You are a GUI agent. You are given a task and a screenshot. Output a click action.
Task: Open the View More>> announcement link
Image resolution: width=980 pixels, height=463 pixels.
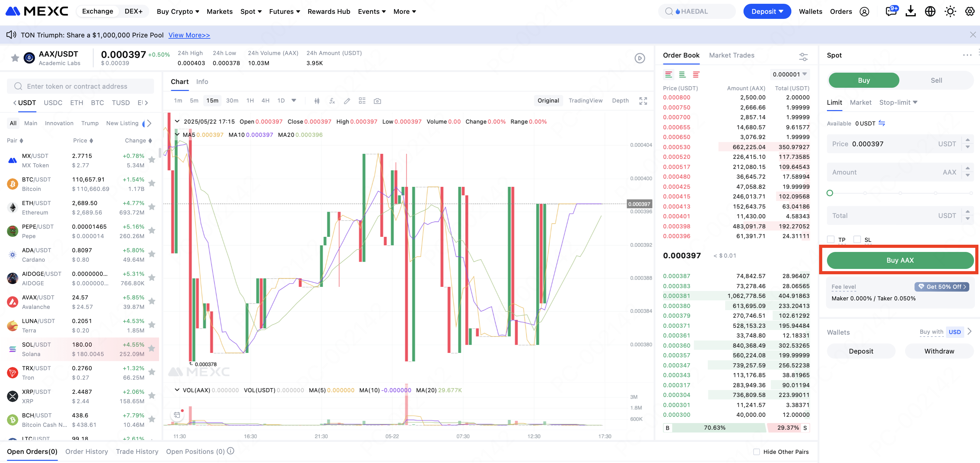(189, 35)
